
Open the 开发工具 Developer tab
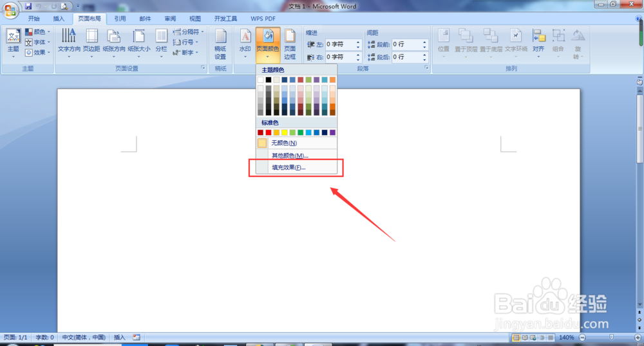(x=225, y=19)
